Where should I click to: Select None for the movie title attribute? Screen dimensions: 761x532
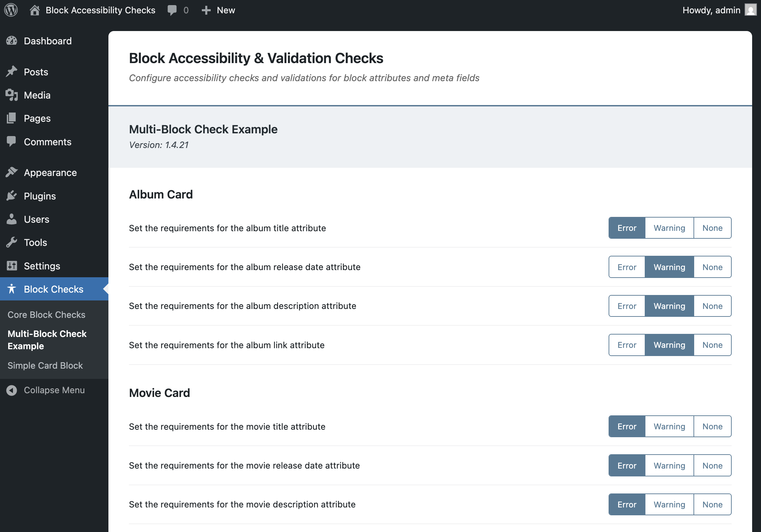[x=712, y=426]
